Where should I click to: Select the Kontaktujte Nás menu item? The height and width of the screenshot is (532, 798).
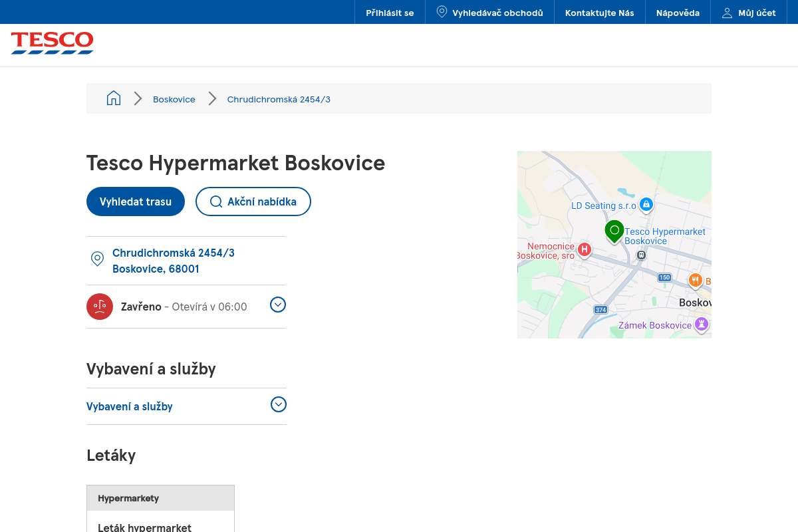600,13
